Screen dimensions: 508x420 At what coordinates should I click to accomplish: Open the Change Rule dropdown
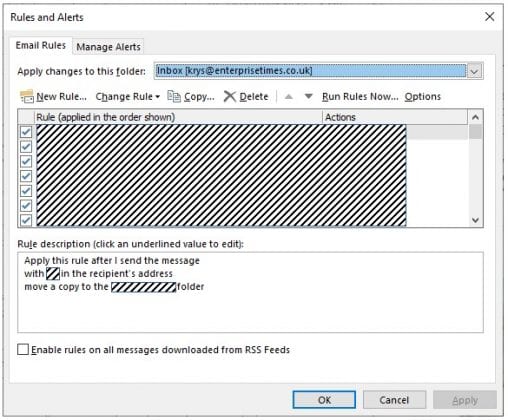coord(128,97)
